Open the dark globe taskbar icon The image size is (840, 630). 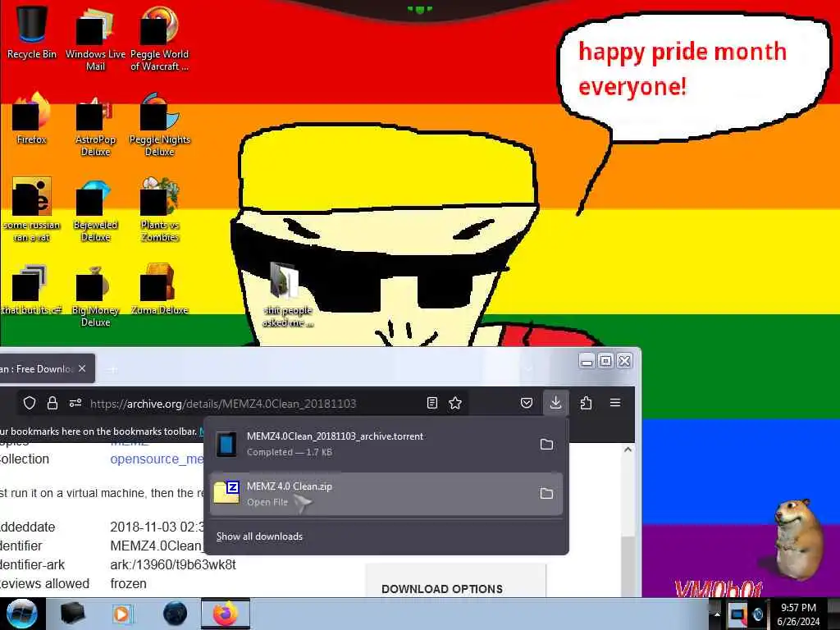[176, 614]
